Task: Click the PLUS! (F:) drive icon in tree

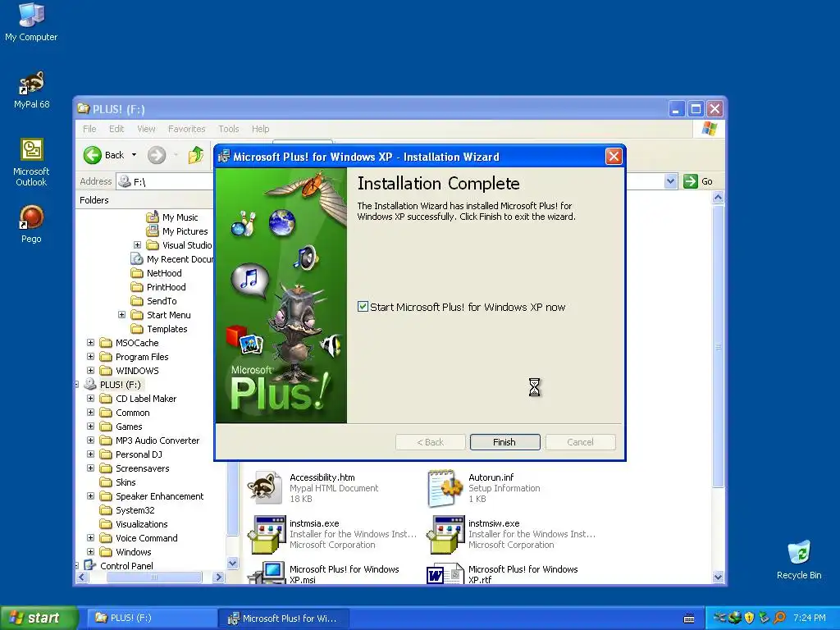Action: [x=90, y=384]
